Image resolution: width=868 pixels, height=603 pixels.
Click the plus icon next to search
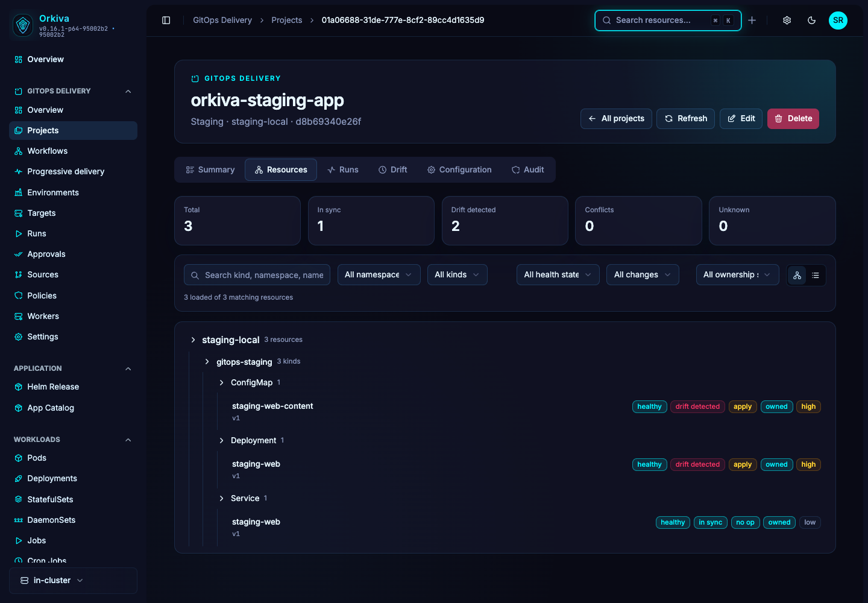point(752,21)
